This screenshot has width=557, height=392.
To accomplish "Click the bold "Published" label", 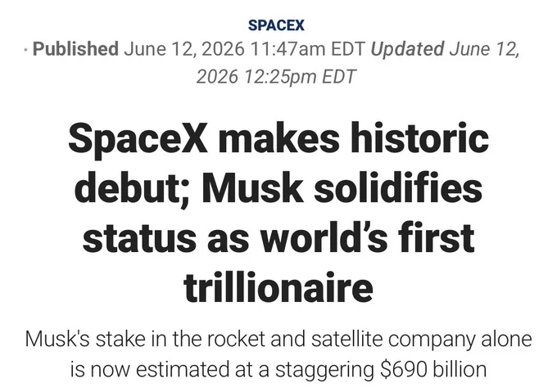I will click(75, 48).
